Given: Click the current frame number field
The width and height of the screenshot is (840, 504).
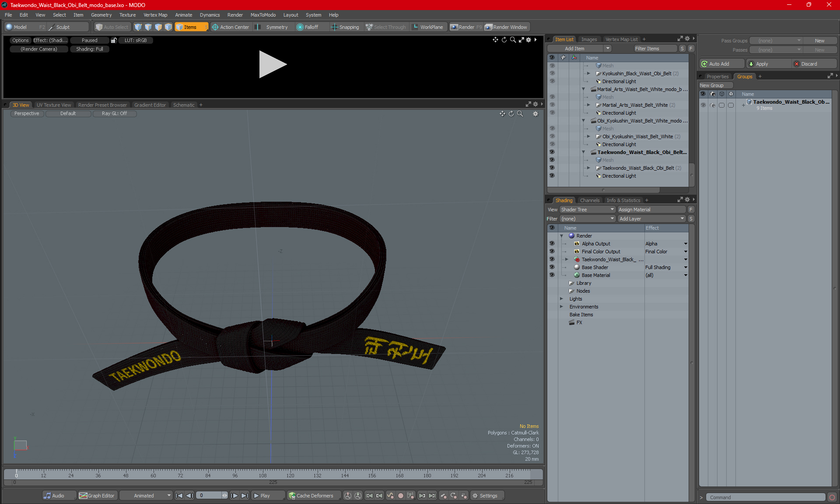Looking at the screenshot, I should point(209,496).
